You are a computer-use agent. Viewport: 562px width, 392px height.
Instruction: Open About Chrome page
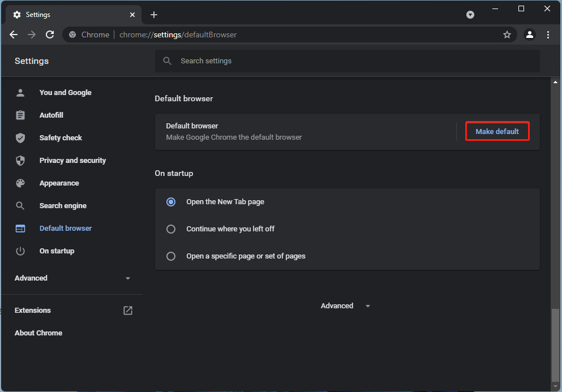tap(38, 333)
